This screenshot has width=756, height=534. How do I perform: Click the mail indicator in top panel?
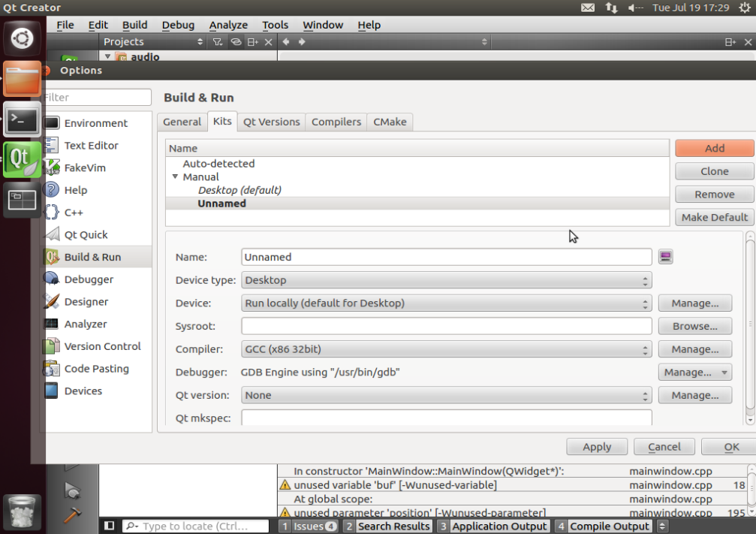588,8
